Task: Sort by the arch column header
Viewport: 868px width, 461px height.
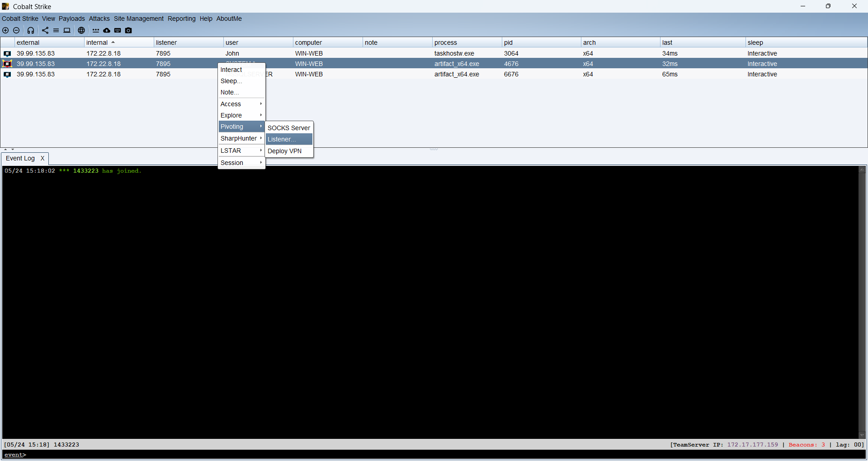Action: coord(621,42)
